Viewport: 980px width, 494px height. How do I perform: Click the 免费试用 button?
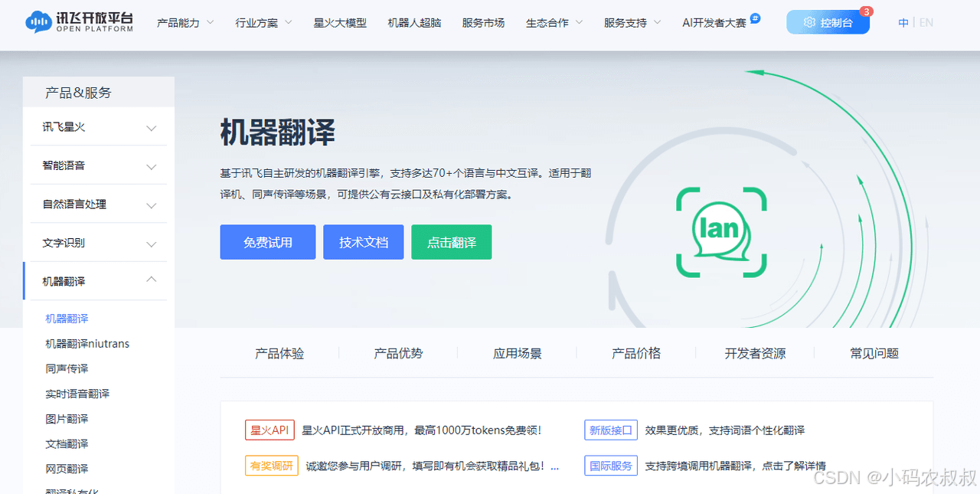(268, 242)
